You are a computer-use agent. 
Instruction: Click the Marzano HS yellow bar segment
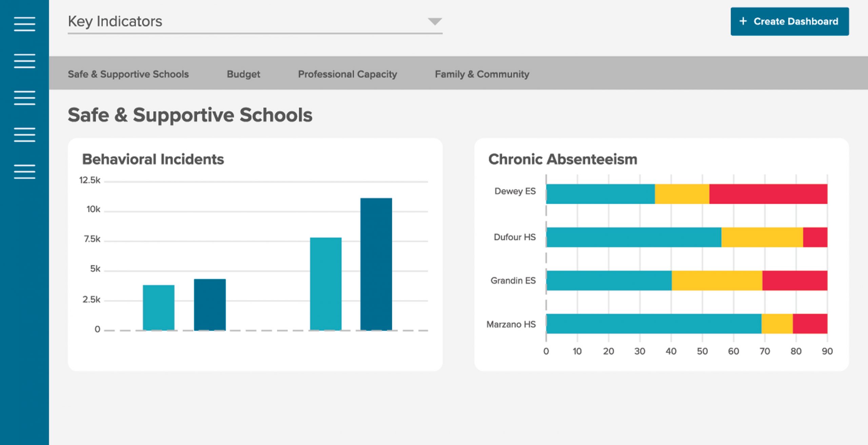click(x=777, y=324)
